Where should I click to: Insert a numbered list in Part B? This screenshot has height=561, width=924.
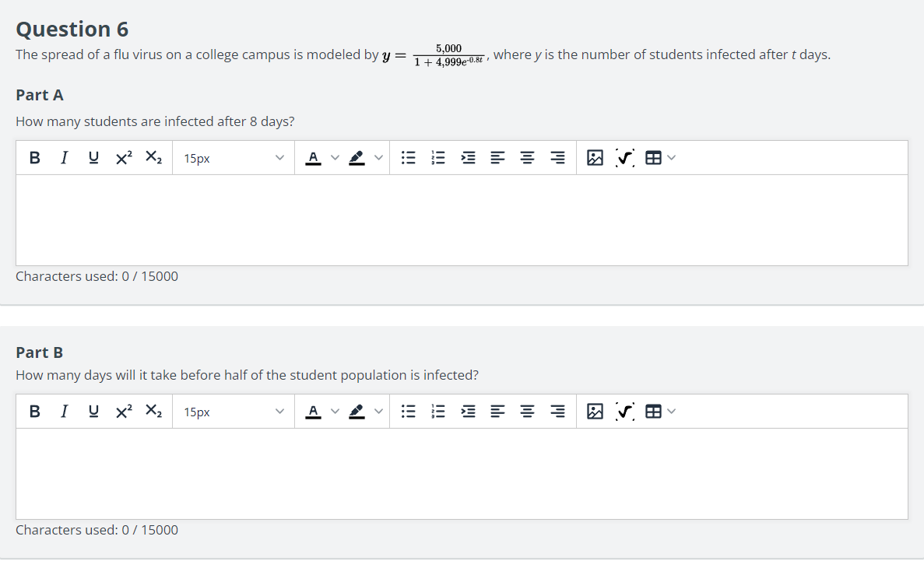coord(438,411)
